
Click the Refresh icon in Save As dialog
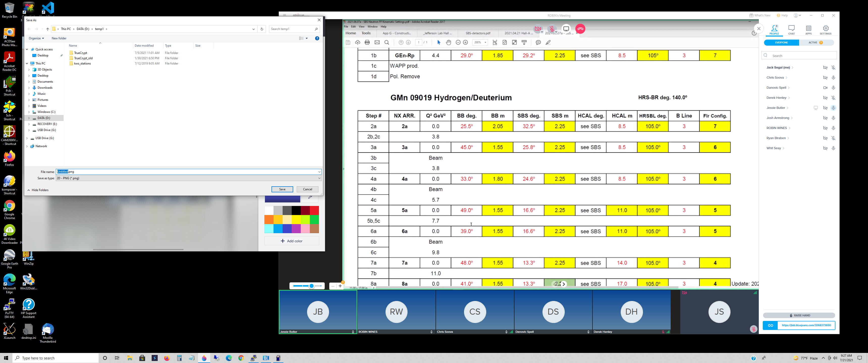click(x=262, y=29)
